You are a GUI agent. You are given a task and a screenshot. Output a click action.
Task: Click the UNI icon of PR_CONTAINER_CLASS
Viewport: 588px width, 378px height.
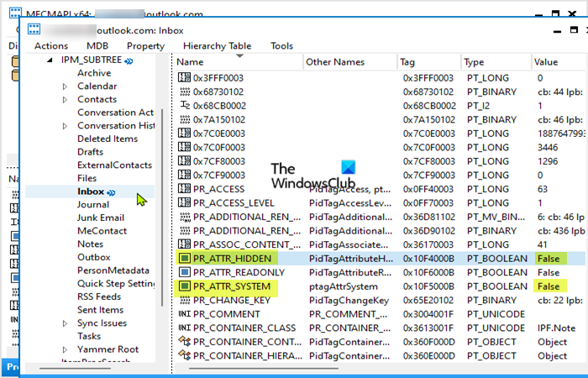(x=185, y=328)
